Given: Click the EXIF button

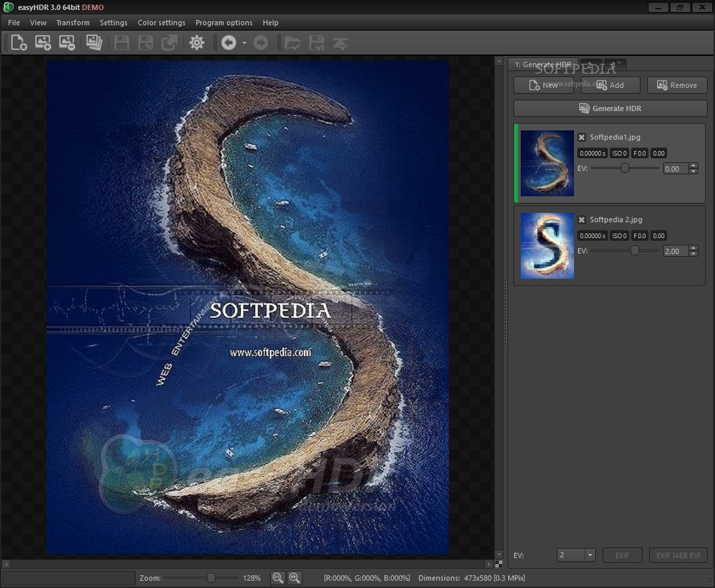Looking at the screenshot, I should click(x=622, y=555).
